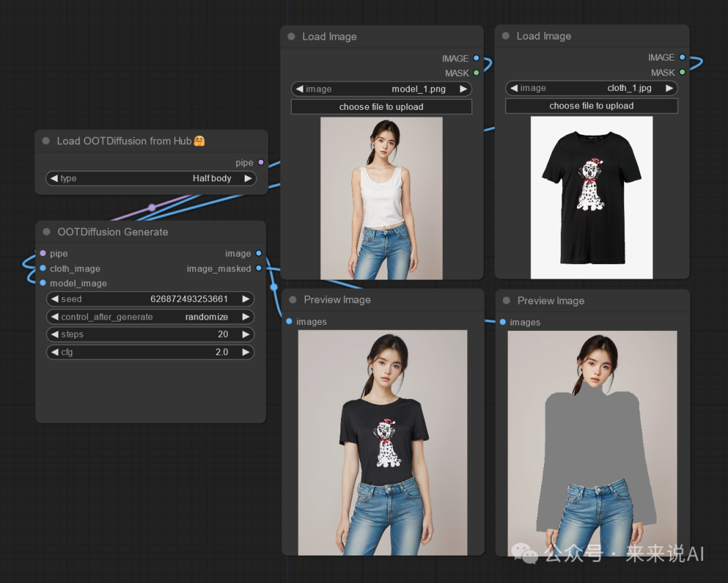Click the IMAGE output socket of model_1.png node
Image resolution: width=728 pixels, height=583 pixels.
tap(477, 58)
